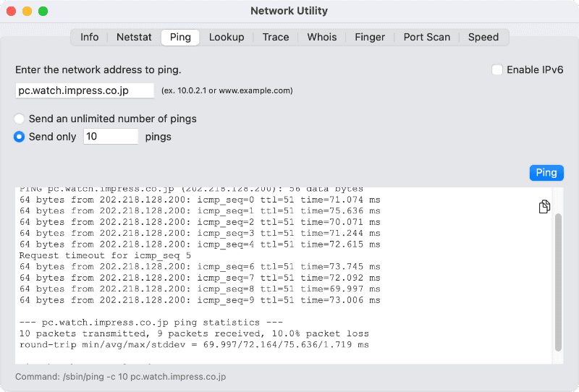Enable the IPv6 checkbox

pos(497,70)
